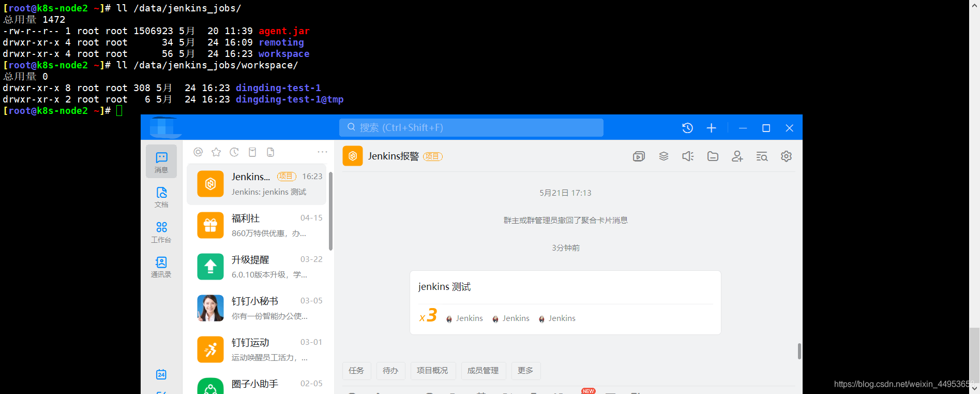Click 'agent.jar' filename in terminal

pyautogui.click(x=284, y=31)
